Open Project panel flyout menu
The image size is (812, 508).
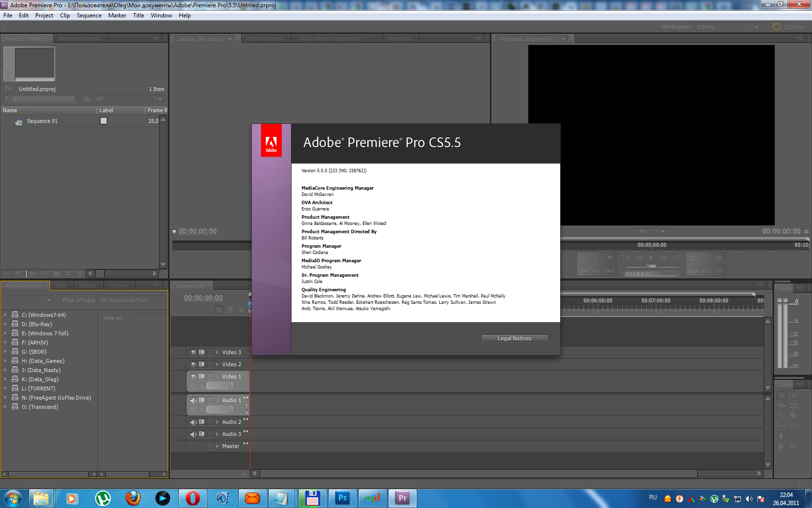pyautogui.click(x=155, y=38)
